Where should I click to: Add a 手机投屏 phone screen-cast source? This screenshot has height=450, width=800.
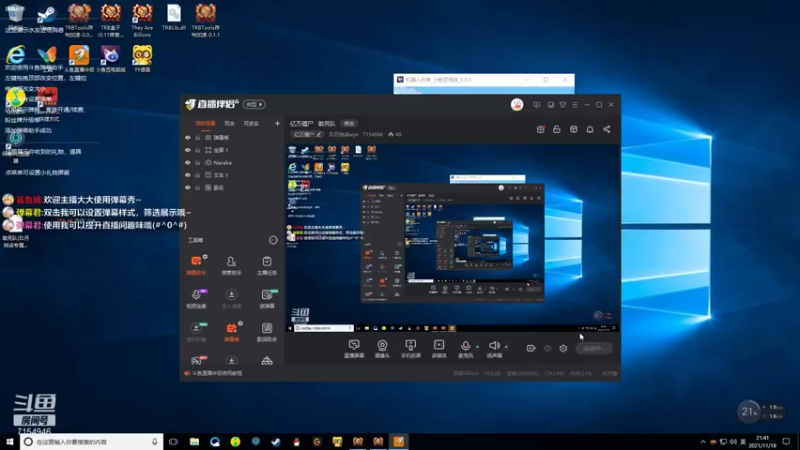click(x=410, y=348)
